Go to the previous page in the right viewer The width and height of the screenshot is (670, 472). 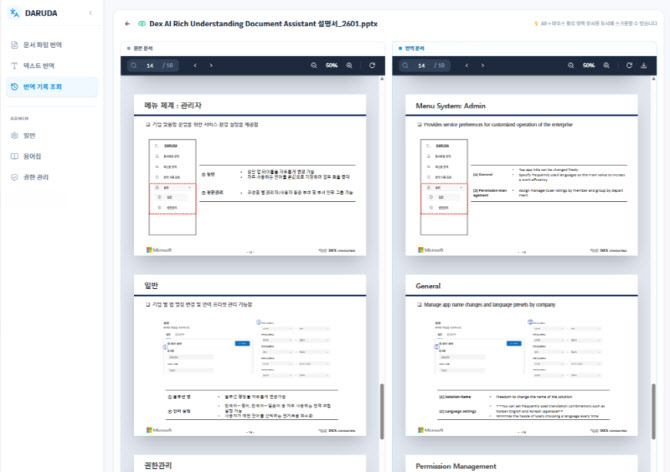point(467,66)
